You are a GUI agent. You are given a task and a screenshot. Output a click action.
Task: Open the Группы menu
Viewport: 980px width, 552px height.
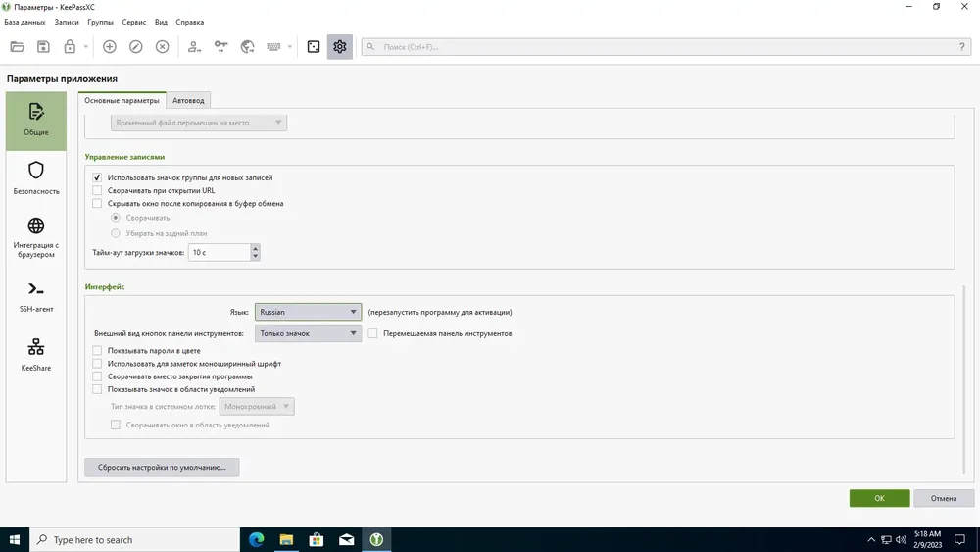(x=100, y=22)
